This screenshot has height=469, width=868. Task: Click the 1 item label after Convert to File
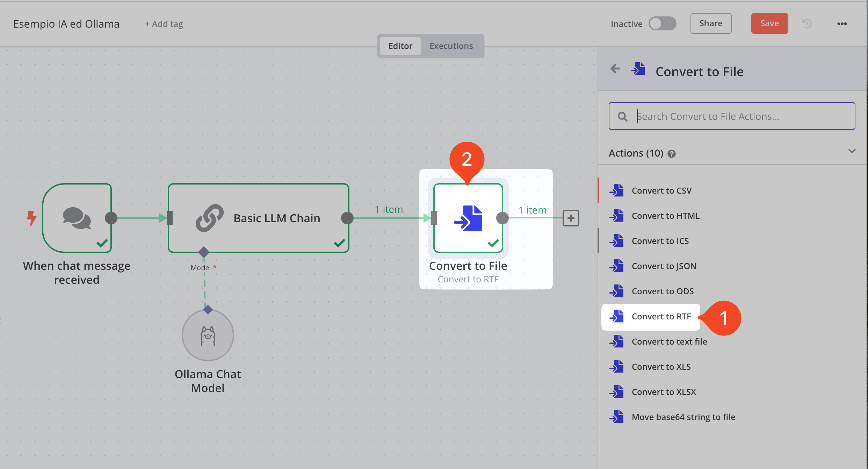click(x=532, y=210)
